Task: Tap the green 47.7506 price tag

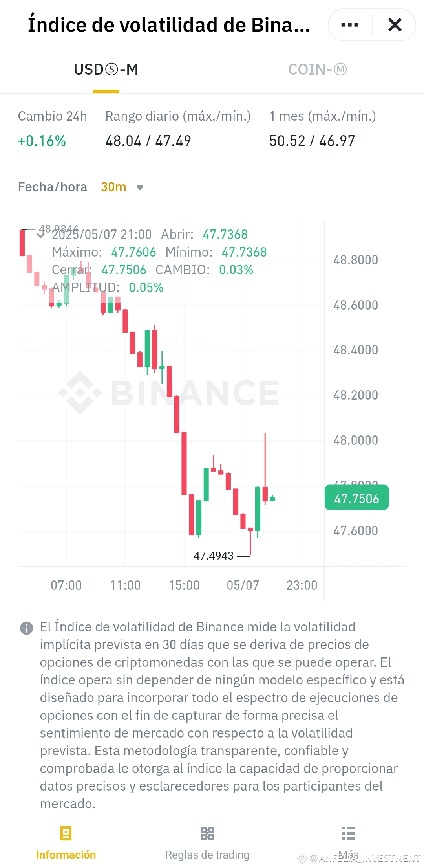Action: coord(356,498)
